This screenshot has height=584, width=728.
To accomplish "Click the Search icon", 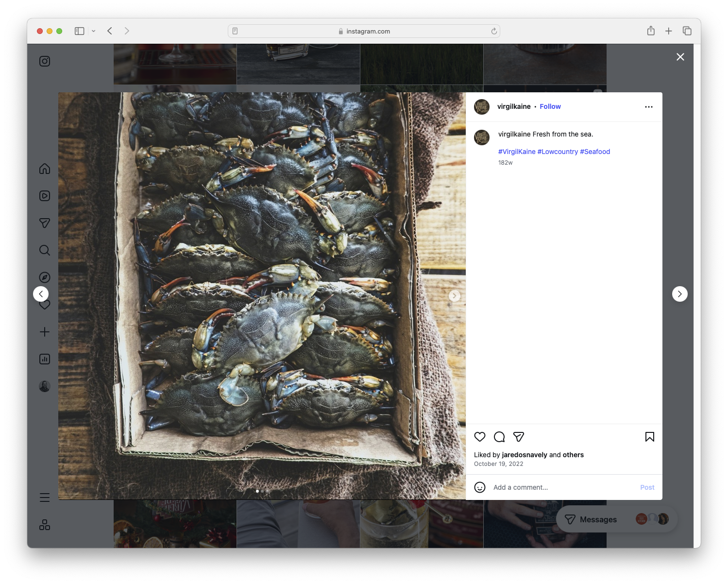I will tap(44, 250).
